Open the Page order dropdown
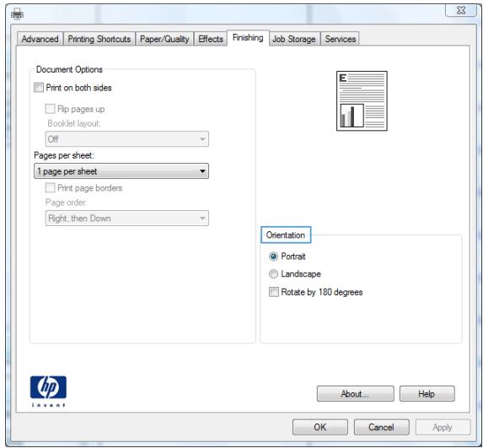The image size is (483, 448). [127, 219]
